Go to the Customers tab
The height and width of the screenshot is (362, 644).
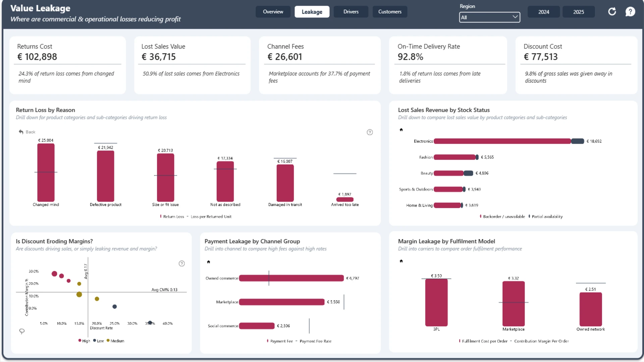pos(390,12)
